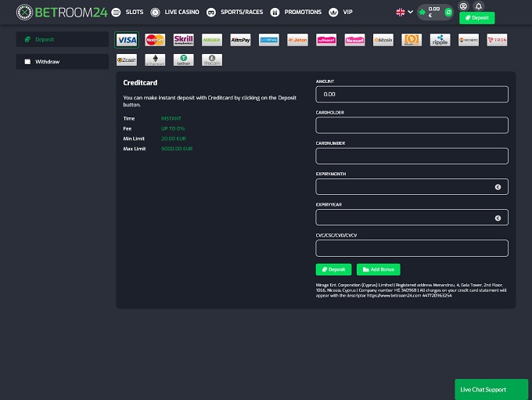The height and width of the screenshot is (400, 532).
Task: Select the Ripple payment method
Action: [x=440, y=40]
